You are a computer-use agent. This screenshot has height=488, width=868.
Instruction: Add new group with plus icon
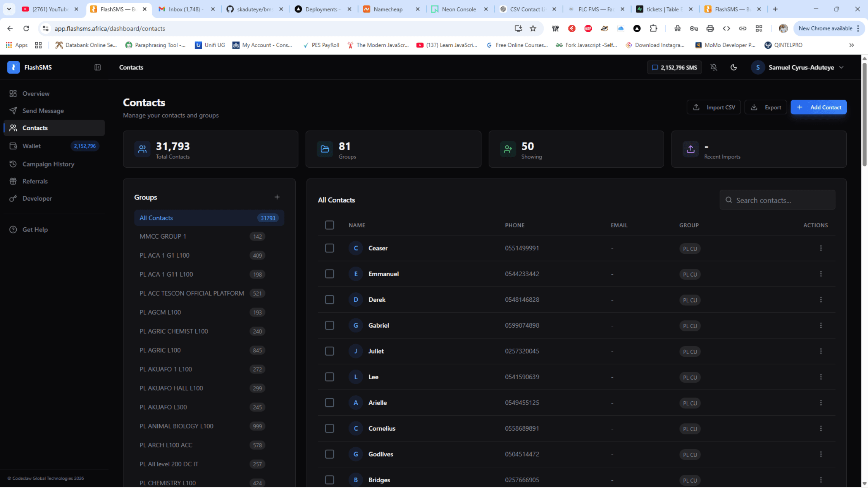277,197
